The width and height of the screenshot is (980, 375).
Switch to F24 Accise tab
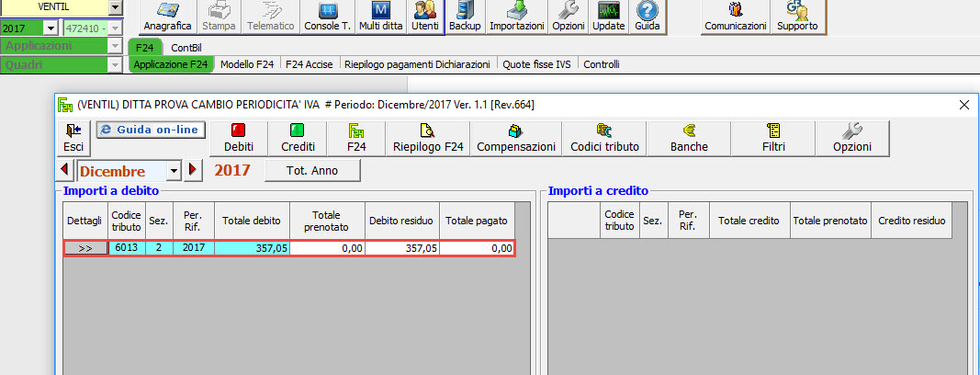click(310, 64)
